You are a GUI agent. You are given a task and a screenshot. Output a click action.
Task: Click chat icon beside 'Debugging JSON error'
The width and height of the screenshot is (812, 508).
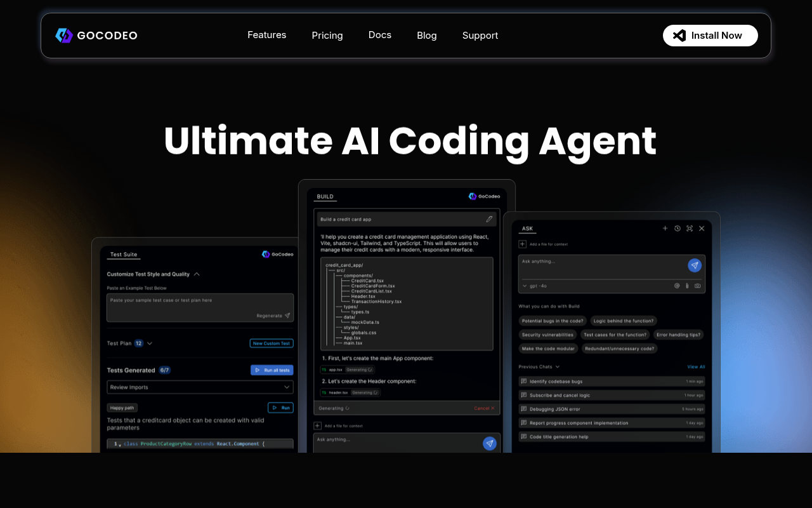point(524,409)
